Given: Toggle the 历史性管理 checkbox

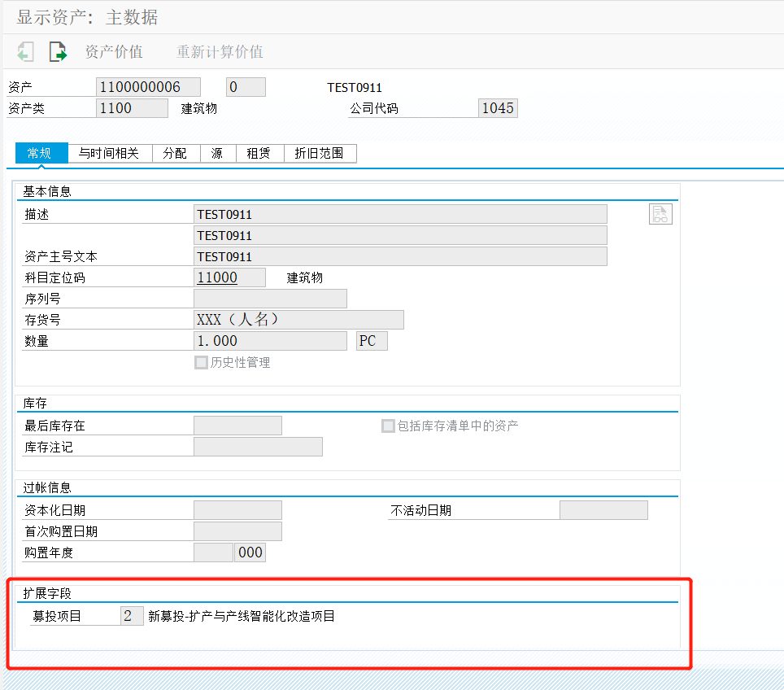Looking at the screenshot, I should [201, 362].
